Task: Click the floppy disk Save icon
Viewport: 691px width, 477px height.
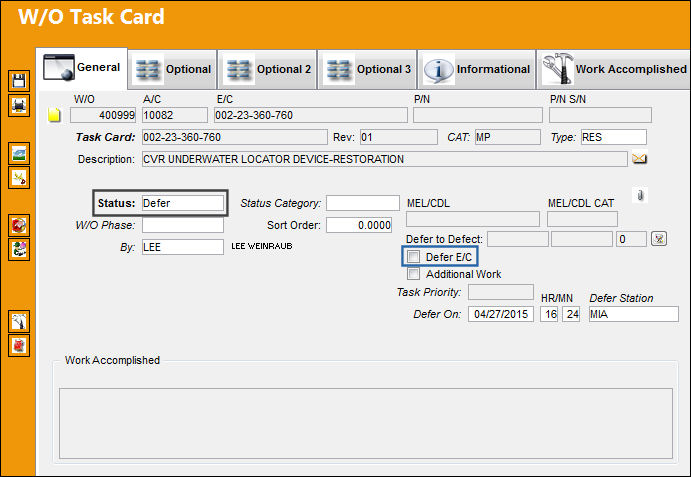Action: coord(19,81)
